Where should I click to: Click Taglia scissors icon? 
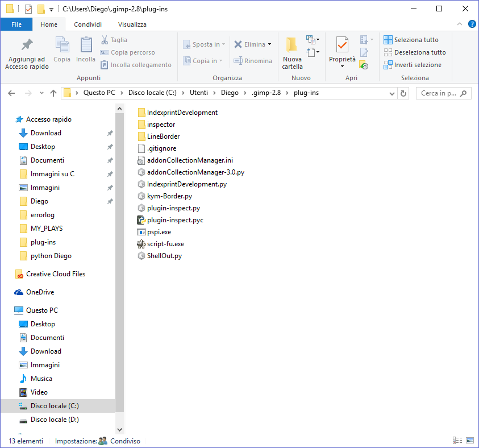coord(105,40)
